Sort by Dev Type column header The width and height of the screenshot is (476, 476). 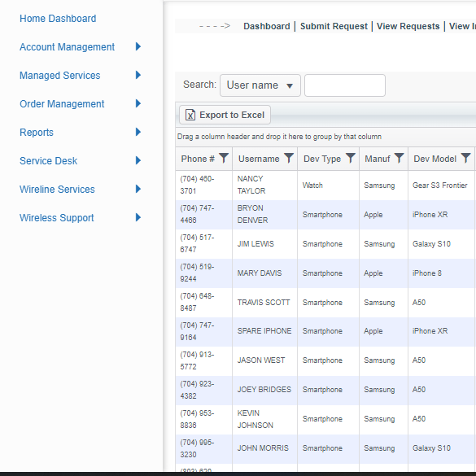coord(322,159)
